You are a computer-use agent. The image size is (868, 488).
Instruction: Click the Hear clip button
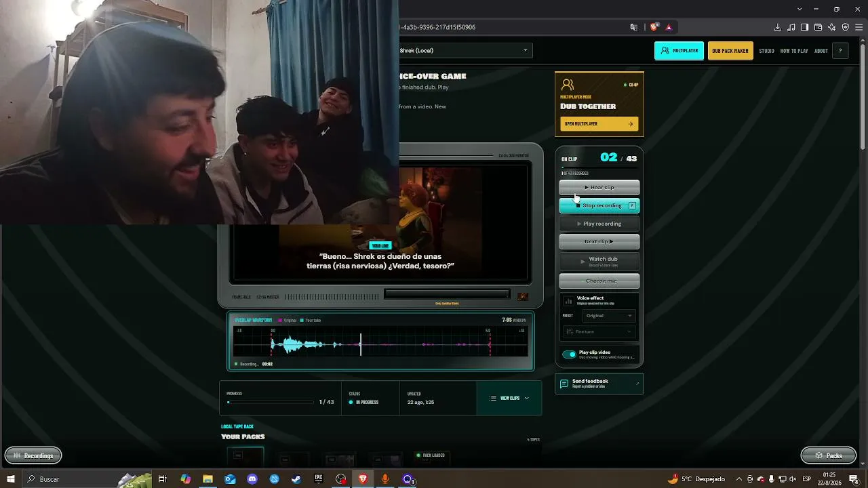pos(599,188)
